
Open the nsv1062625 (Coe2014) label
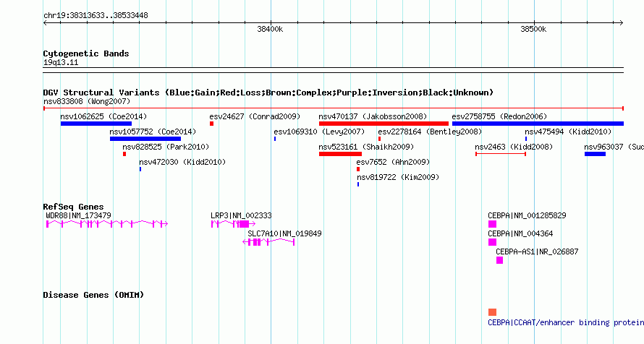[103, 116]
